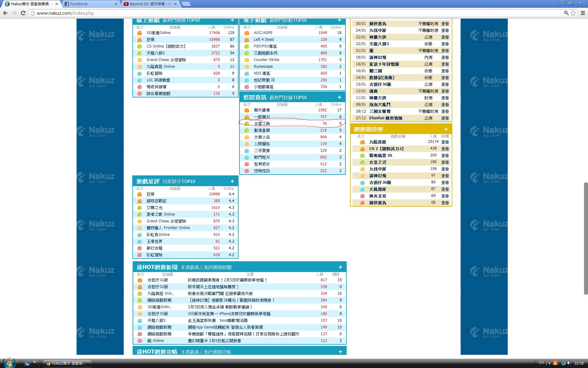
Task: Open the 動漫皇朝 forum link
Action: coord(262,130)
